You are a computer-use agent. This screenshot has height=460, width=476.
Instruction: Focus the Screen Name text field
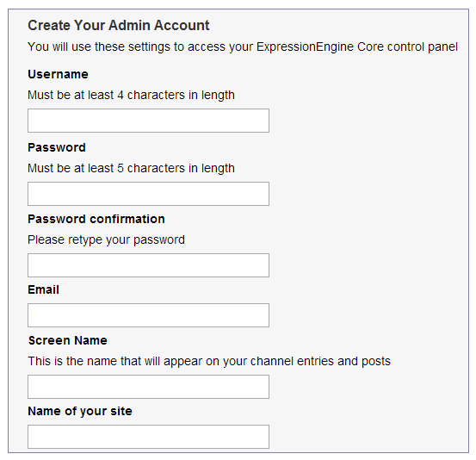tap(148, 387)
